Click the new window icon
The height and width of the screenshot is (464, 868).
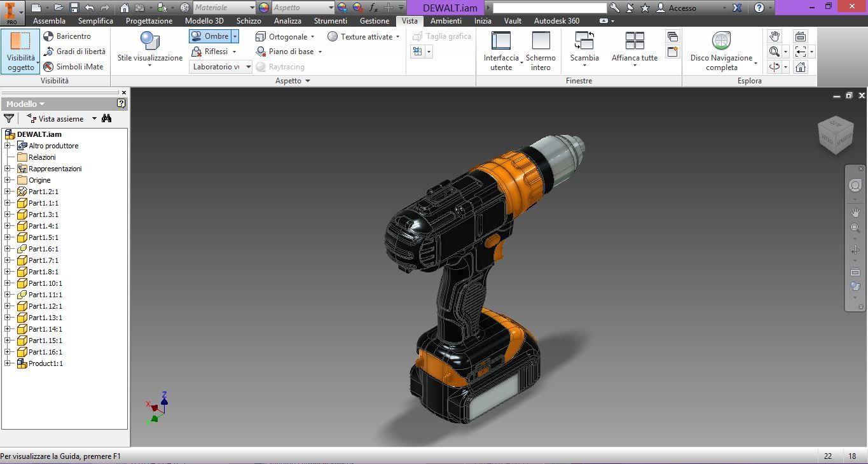click(672, 52)
